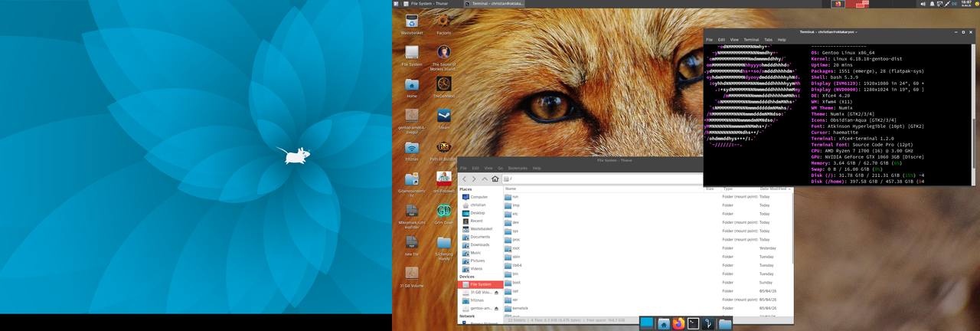Select Pictures in Thunar sidebar
Image resolution: width=980 pixels, height=331 pixels.
[480, 261]
